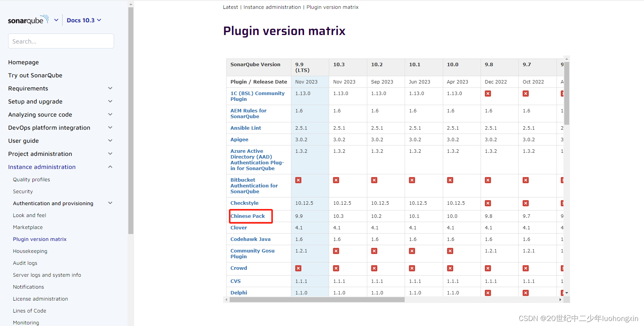
Task: Open the Codehawk Java plugin link
Action: pos(251,239)
